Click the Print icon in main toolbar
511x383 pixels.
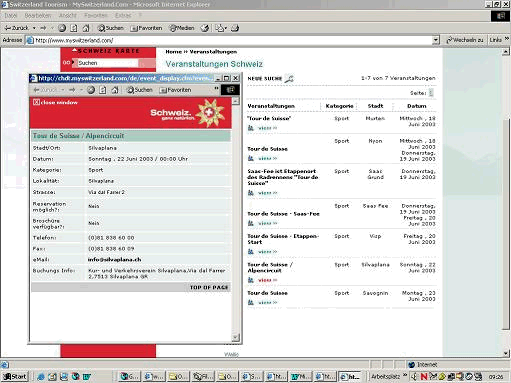tap(235, 28)
